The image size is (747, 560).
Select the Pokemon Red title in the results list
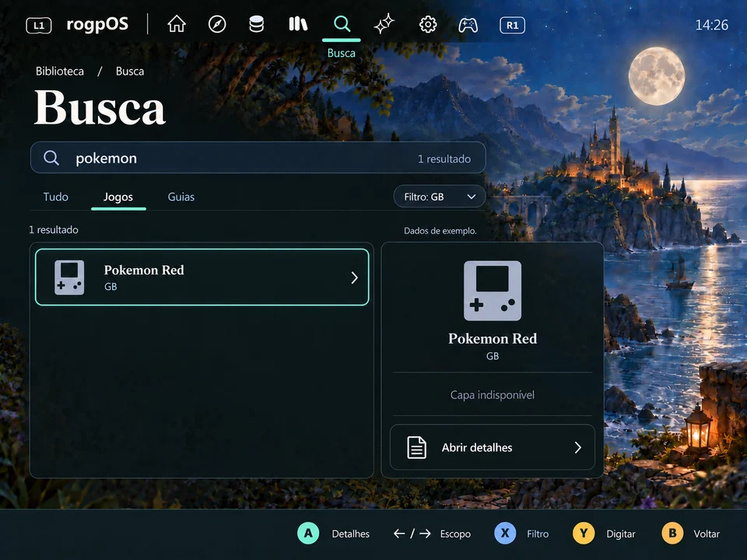pyautogui.click(x=144, y=270)
